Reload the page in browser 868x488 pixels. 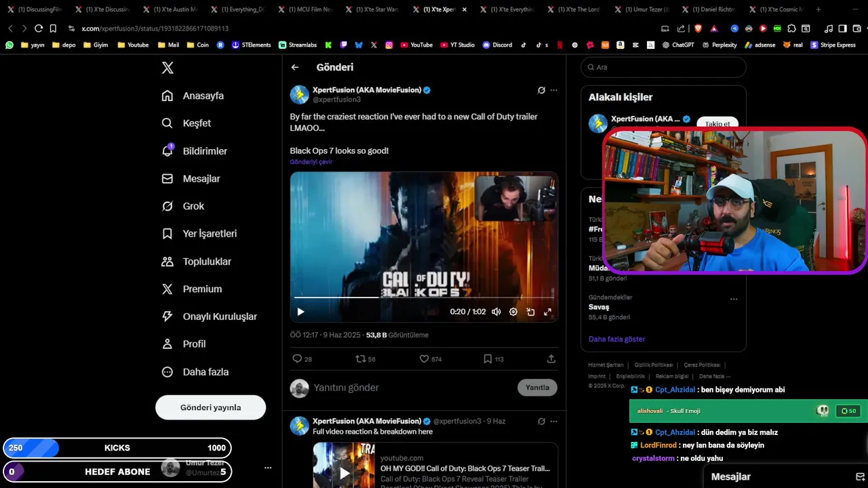click(x=39, y=28)
